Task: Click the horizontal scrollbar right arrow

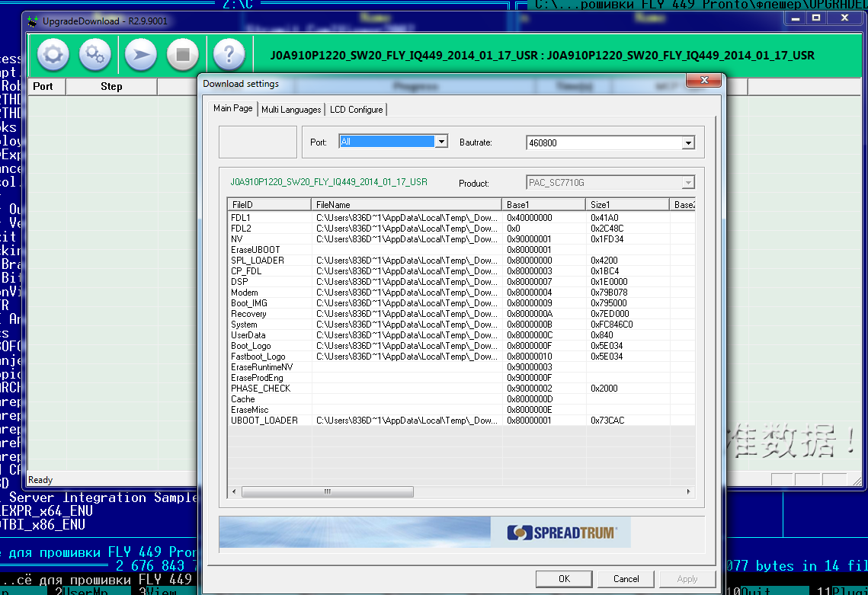Action: click(688, 492)
